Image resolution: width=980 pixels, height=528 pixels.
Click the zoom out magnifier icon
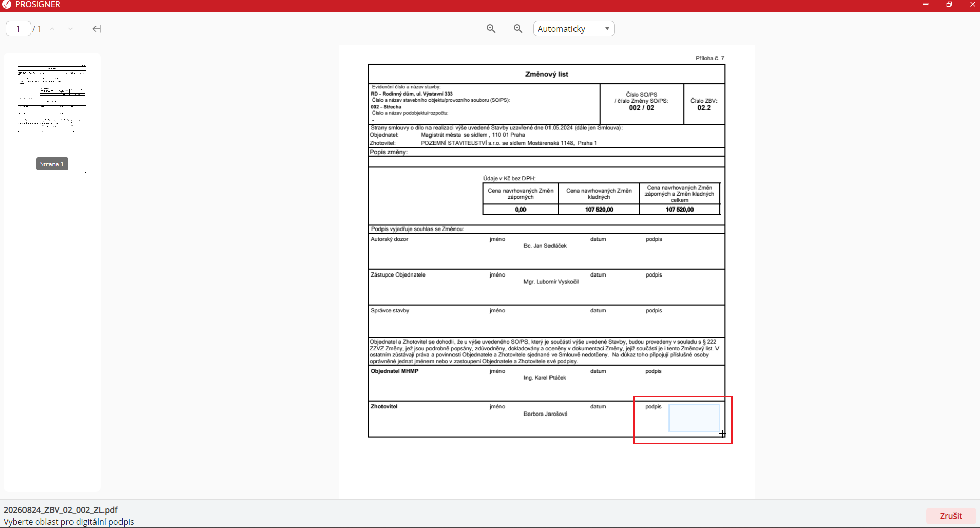491,29
